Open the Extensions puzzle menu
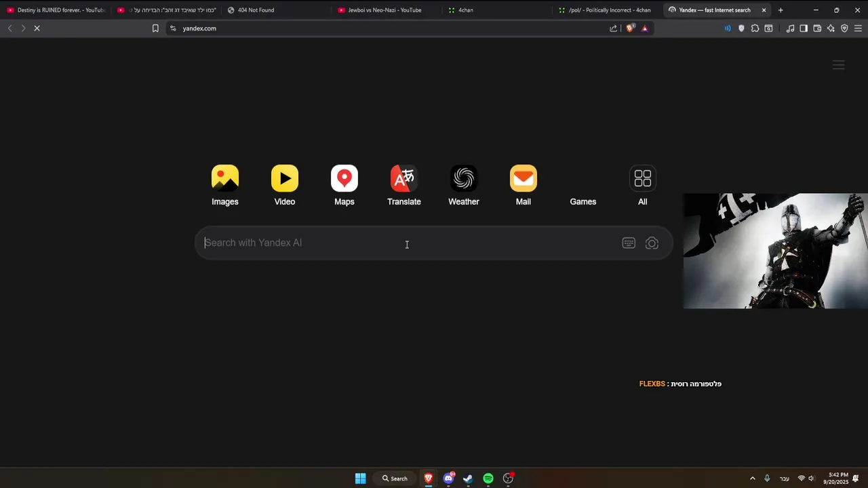 [755, 28]
